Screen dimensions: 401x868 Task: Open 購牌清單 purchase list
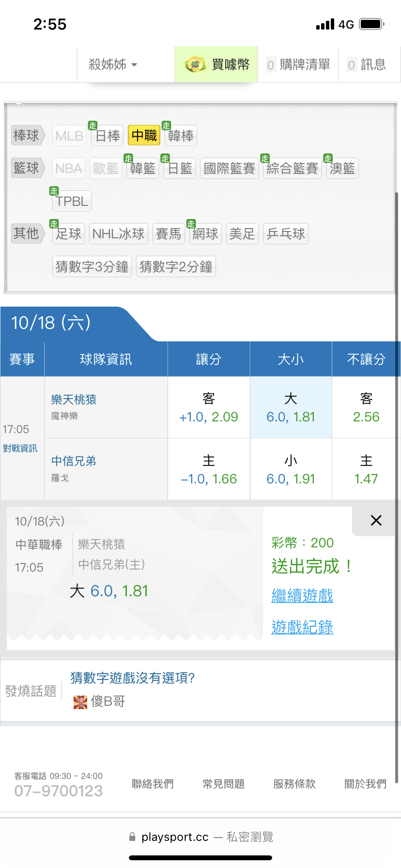click(x=298, y=64)
